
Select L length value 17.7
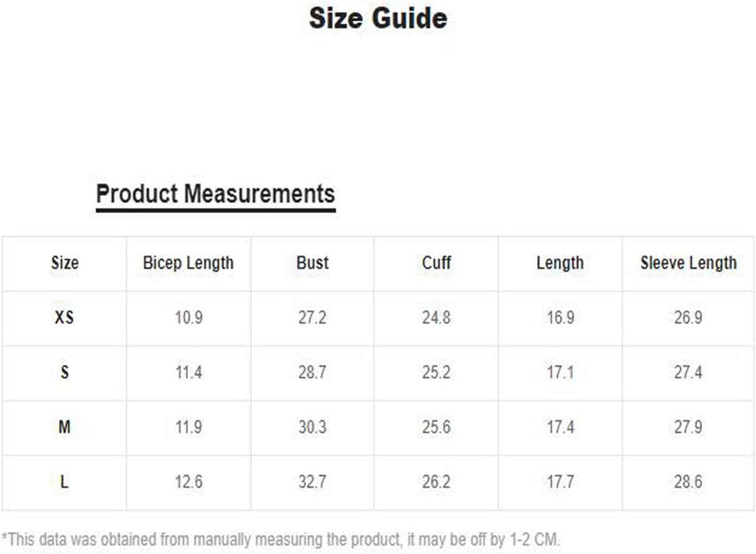coord(560,481)
